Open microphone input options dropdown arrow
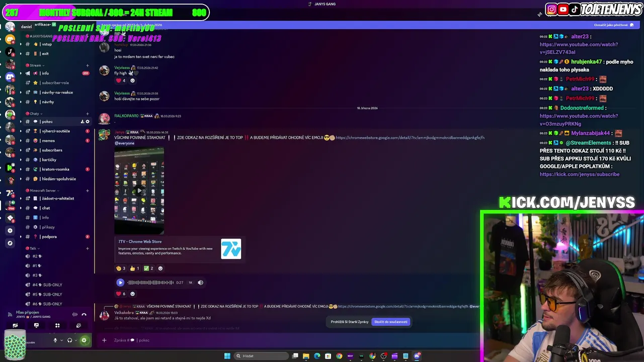Image resolution: width=644 pixels, height=362 pixels. coord(61,340)
